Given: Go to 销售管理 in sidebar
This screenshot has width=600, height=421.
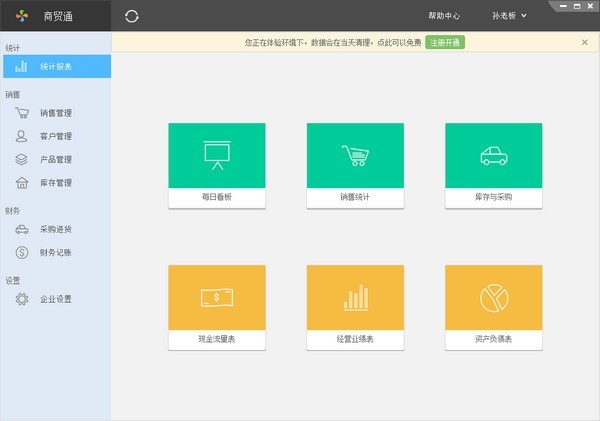Looking at the screenshot, I should 56,113.
